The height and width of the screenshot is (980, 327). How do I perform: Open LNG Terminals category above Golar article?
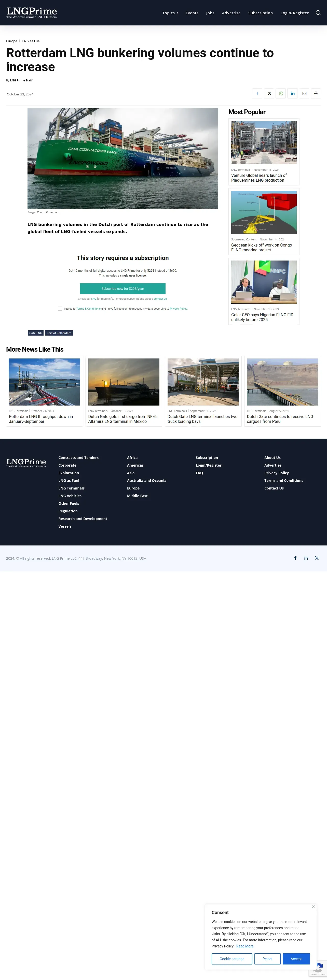(x=241, y=309)
